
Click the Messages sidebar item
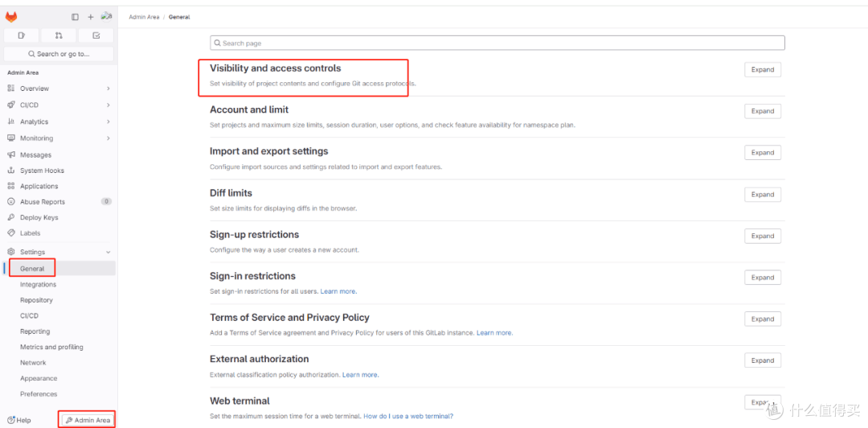[x=59, y=154]
